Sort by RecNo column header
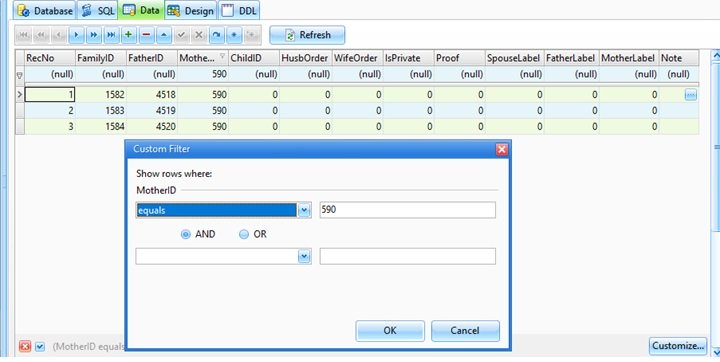The width and height of the screenshot is (720, 362). coord(50,58)
